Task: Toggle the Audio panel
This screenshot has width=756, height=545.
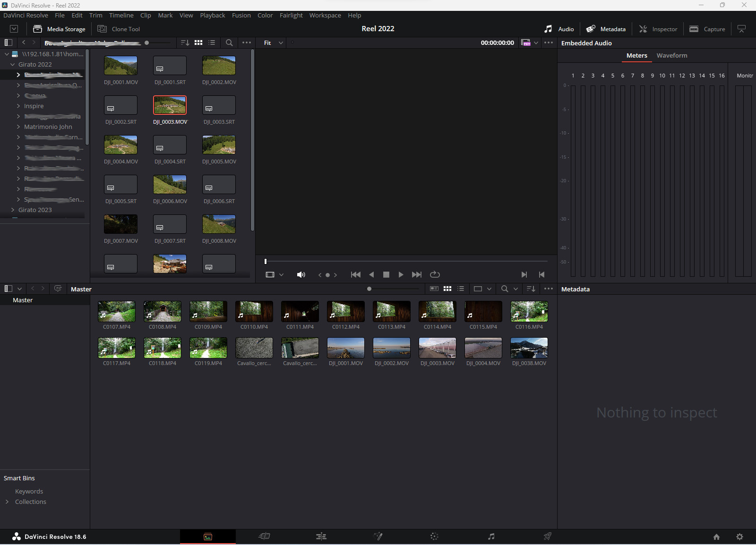Action: [559, 29]
